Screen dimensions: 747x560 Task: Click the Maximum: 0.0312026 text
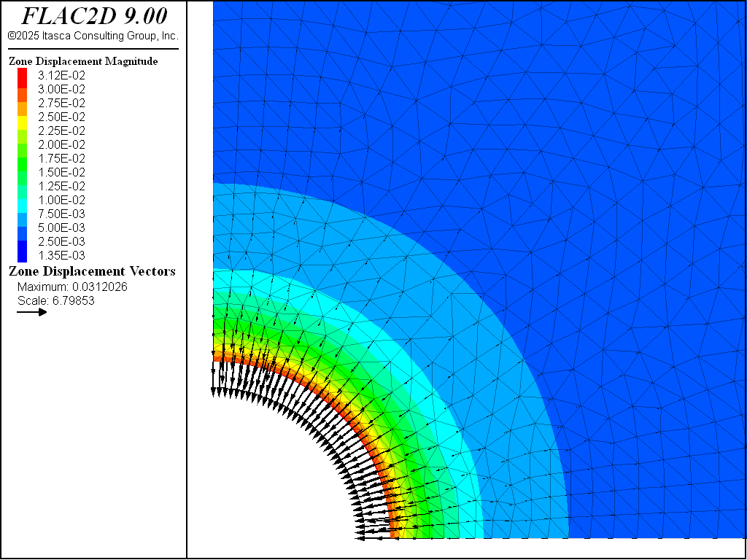pyautogui.click(x=72, y=287)
